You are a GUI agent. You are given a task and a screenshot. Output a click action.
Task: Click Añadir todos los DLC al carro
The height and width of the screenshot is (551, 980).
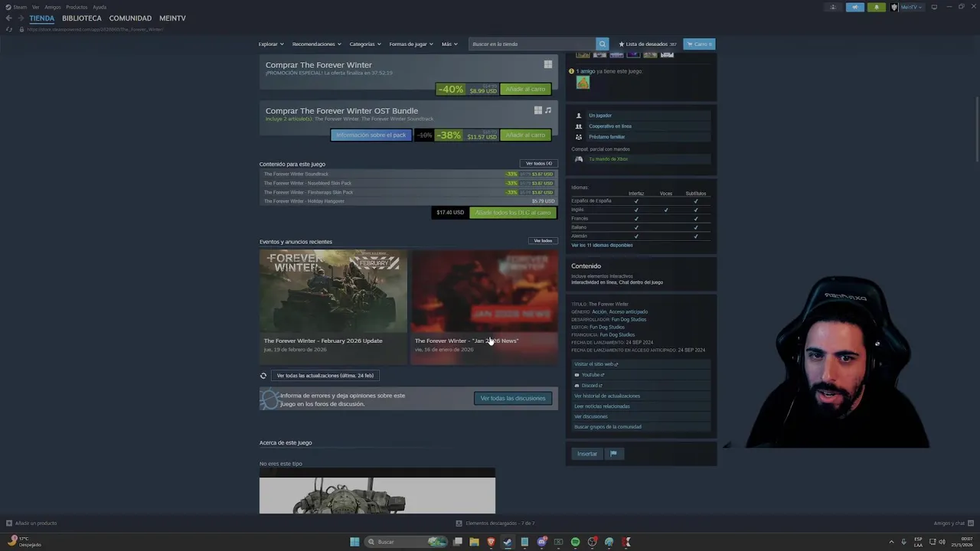click(x=512, y=213)
